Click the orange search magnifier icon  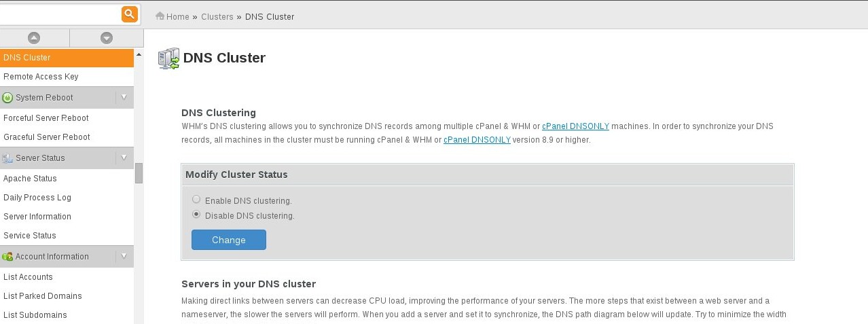coord(129,14)
